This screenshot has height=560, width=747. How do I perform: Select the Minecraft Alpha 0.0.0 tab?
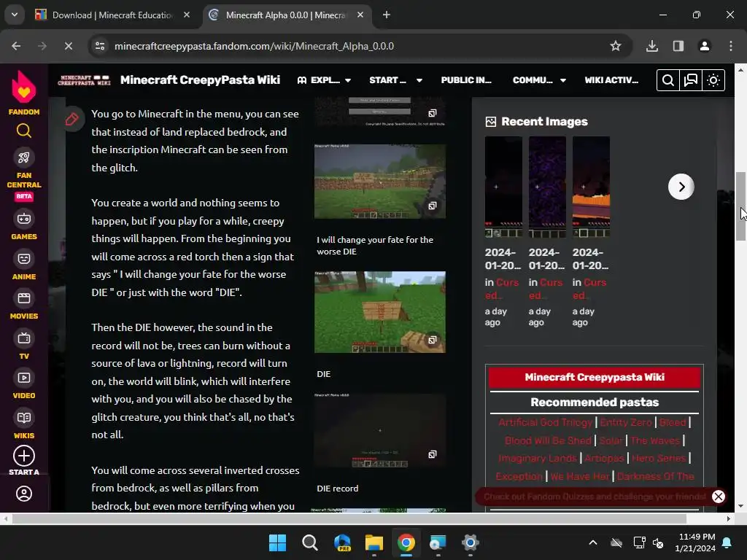286,15
